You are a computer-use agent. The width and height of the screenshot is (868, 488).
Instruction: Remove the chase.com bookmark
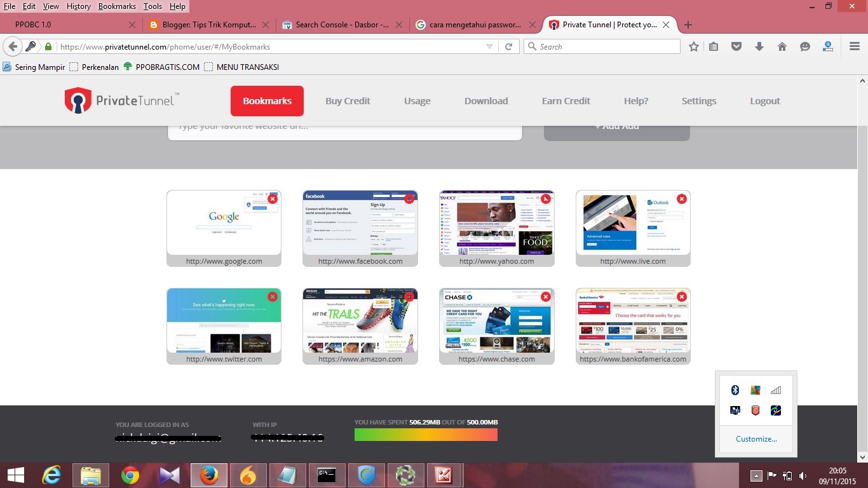click(545, 297)
